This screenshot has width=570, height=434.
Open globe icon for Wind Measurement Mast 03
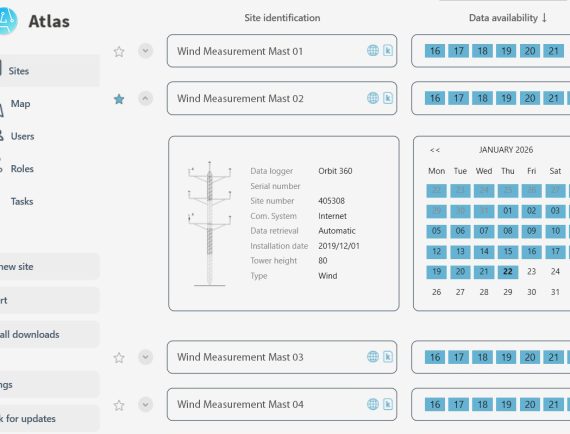point(373,357)
